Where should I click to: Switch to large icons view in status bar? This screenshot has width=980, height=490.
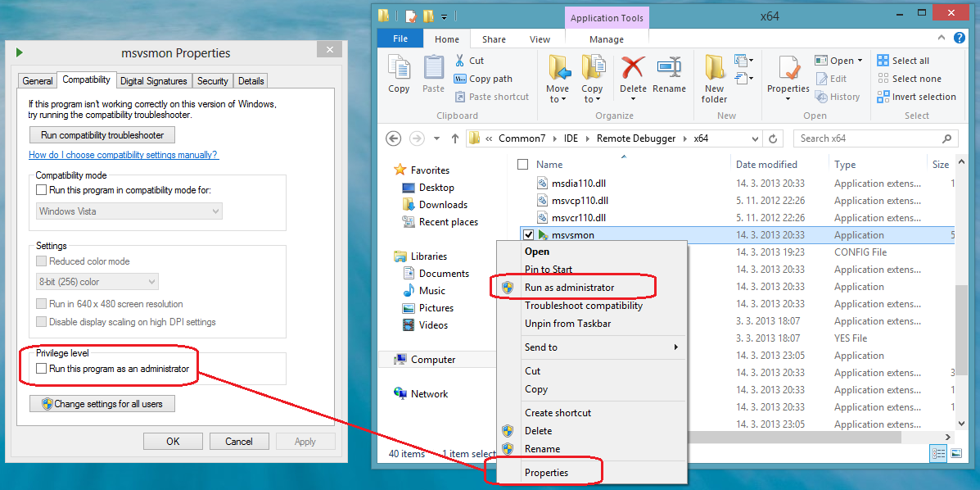[x=955, y=453]
